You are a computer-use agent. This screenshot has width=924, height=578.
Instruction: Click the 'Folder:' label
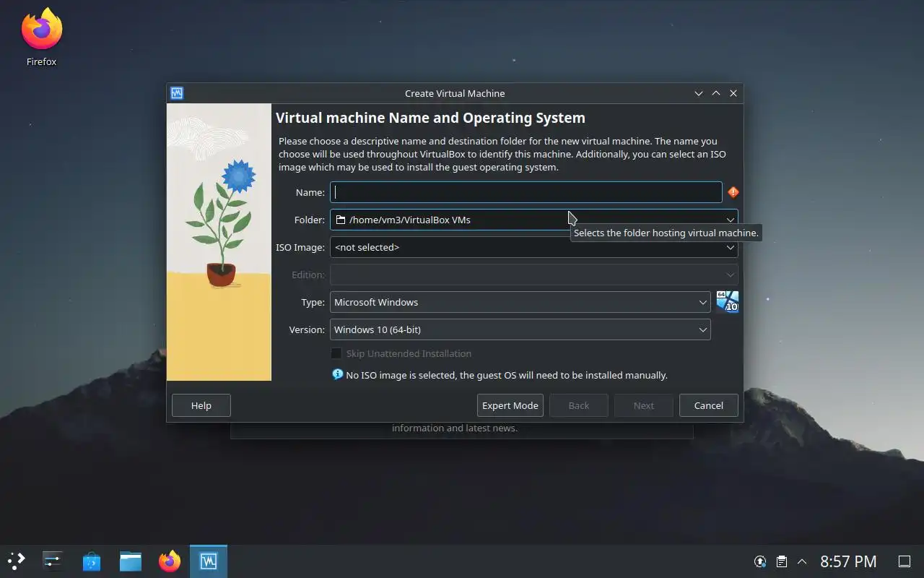310,220
